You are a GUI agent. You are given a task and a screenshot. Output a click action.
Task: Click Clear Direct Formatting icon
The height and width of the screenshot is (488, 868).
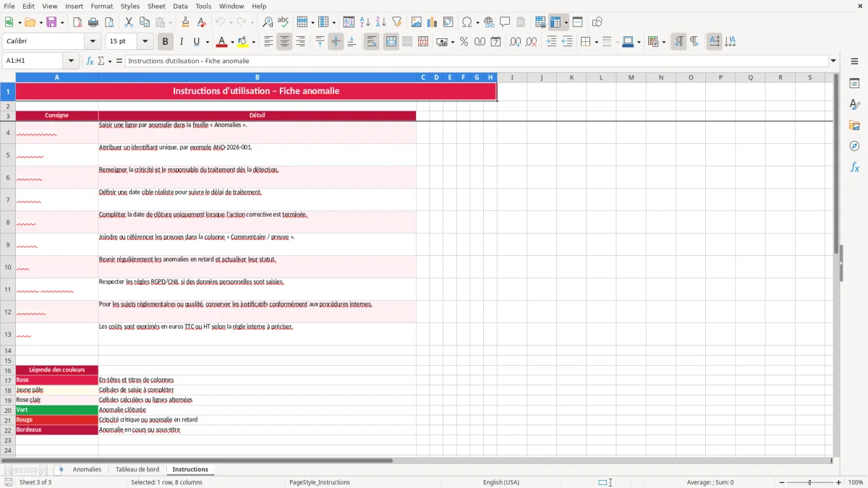[201, 22]
